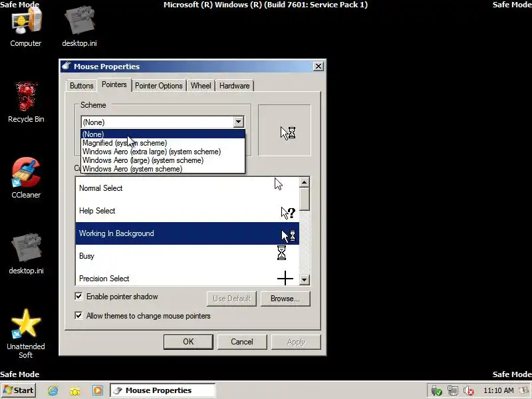
Task: Toggle Enable pointer shadow checkbox
Action: tap(78, 296)
